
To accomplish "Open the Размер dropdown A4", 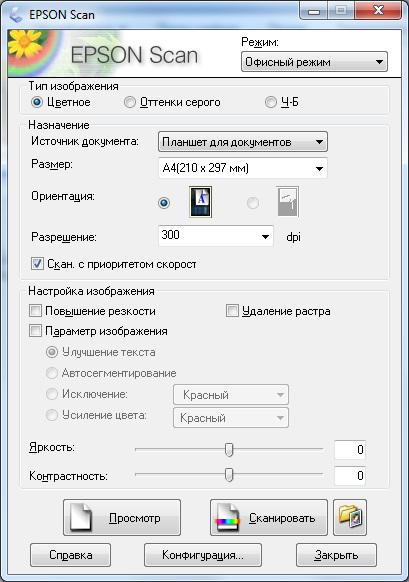I will pyautogui.click(x=243, y=168).
